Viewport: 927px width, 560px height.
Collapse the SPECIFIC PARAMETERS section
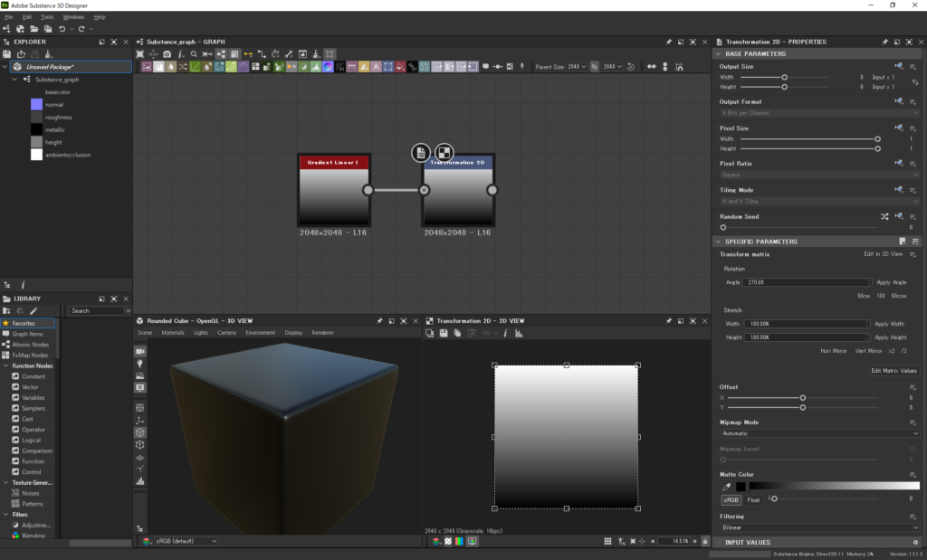tap(718, 242)
